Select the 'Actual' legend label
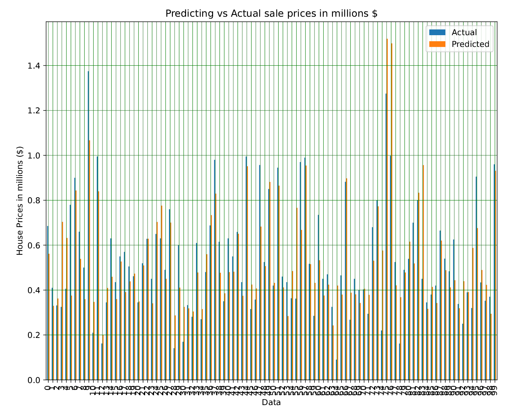This screenshot has height=420, width=514. tap(464, 33)
